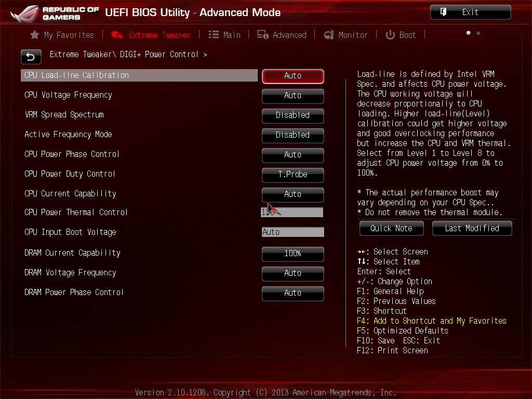Toggle Active Frequency Mode Disabled option
Screen dimensions: 532x399
[293, 135]
